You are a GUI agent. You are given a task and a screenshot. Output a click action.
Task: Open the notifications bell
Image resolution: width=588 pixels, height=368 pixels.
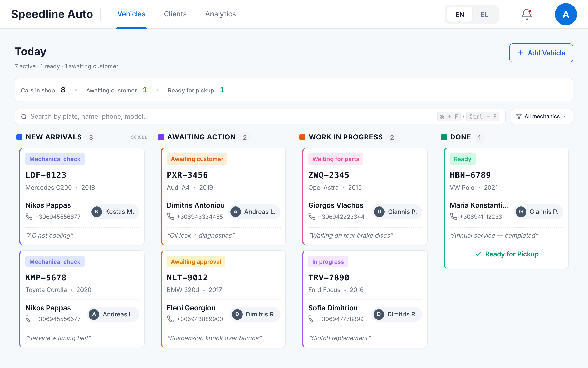pos(527,14)
